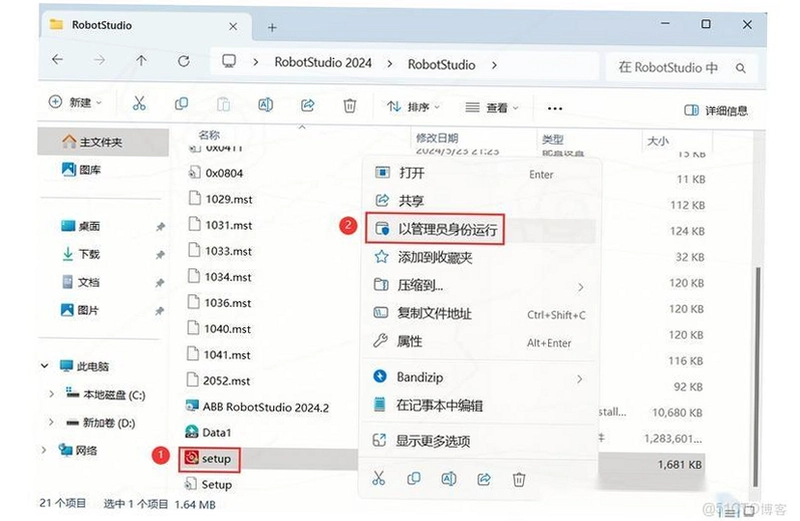Click the toolbar Cut scissors icon
This screenshot has width=800, height=521.
click(x=139, y=104)
